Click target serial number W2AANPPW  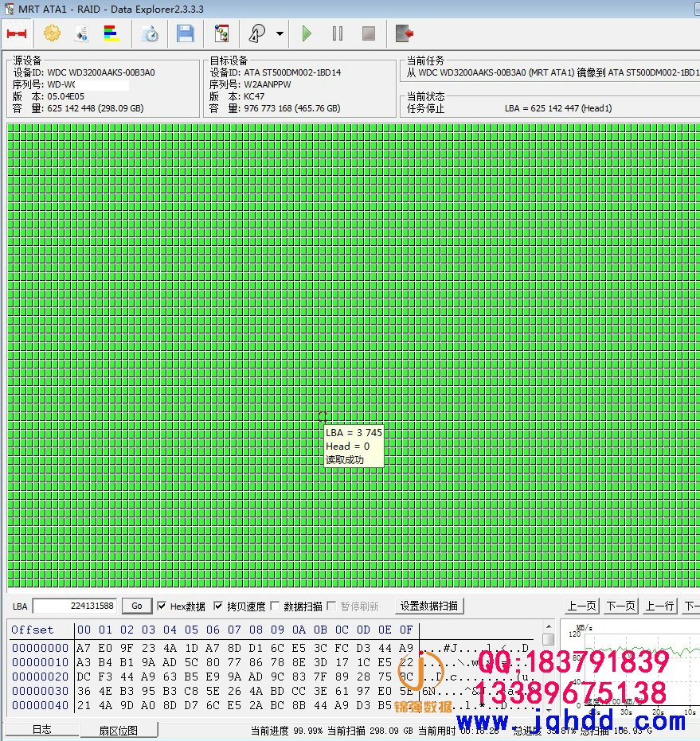(x=268, y=84)
